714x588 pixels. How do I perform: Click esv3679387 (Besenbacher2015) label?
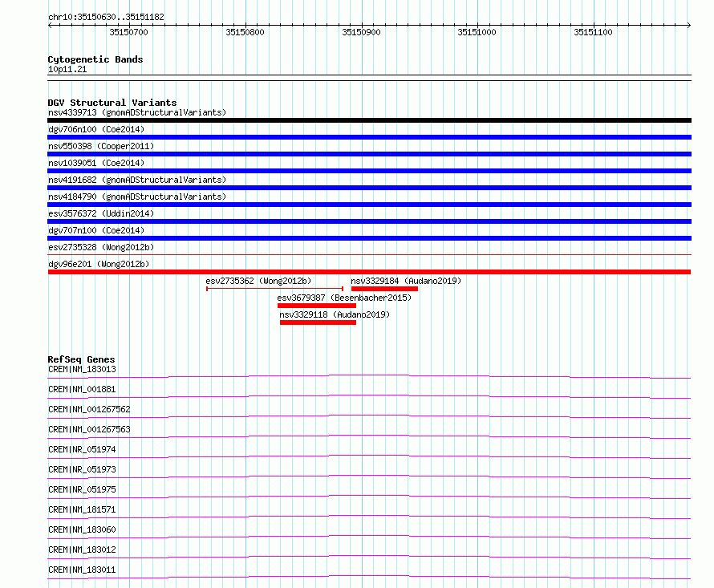pyautogui.click(x=344, y=298)
